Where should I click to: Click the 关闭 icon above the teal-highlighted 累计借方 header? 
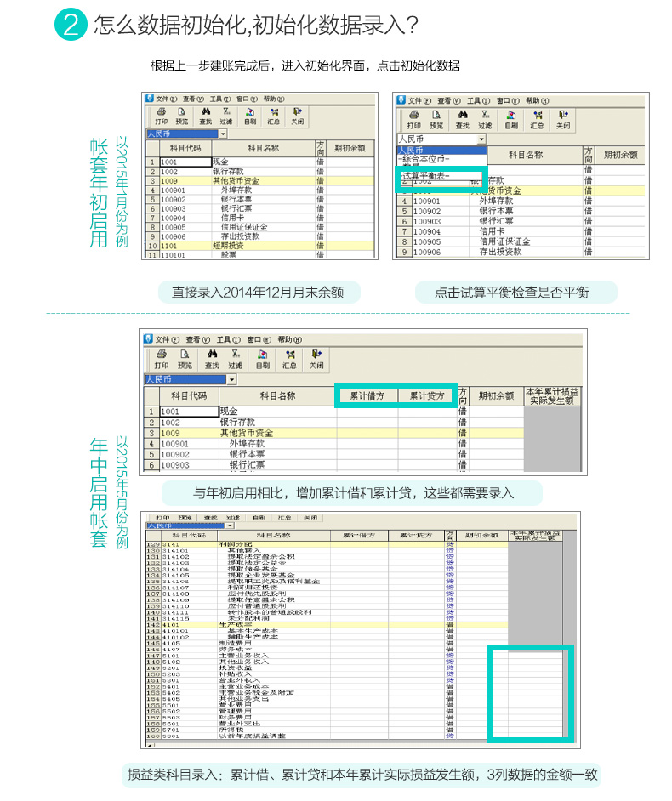[x=316, y=358]
